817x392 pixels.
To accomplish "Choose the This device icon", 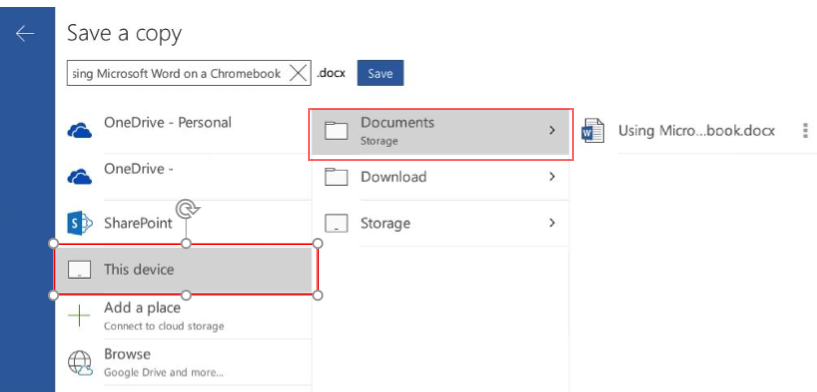I will pos(79,270).
